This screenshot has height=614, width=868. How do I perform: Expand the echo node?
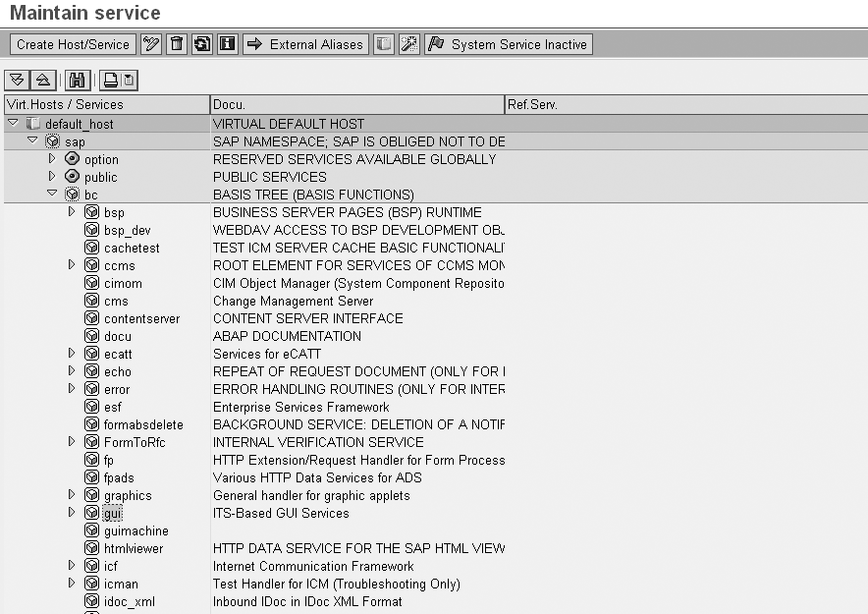72,371
